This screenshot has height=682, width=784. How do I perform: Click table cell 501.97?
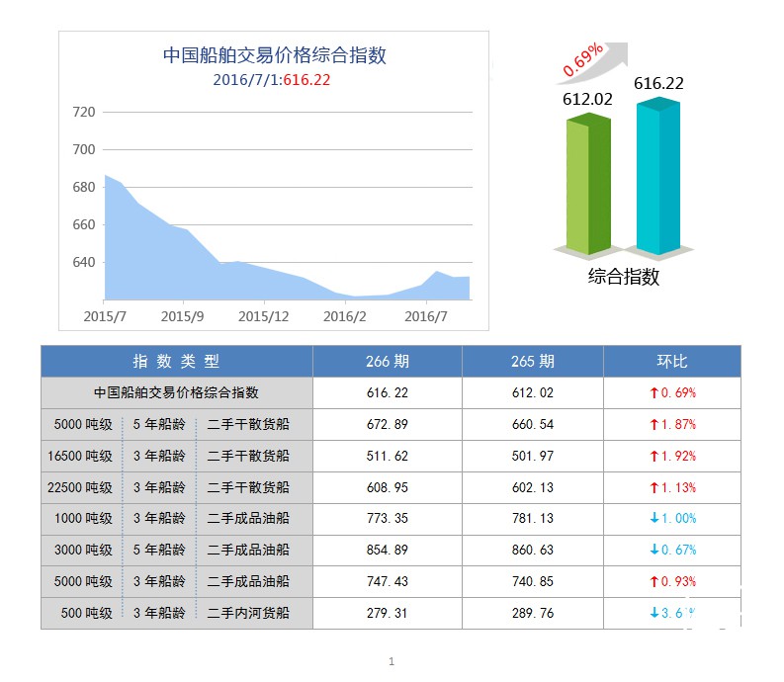coord(533,456)
